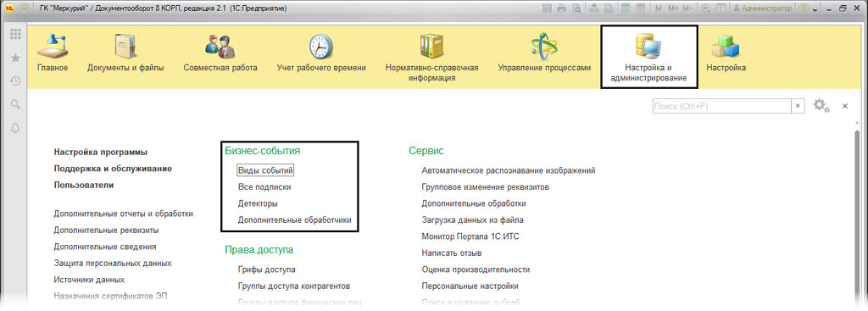Viewport: 868px width, 311px height.
Task: Open Дополнительные обработчики link
Action: (x=294, y=219)
